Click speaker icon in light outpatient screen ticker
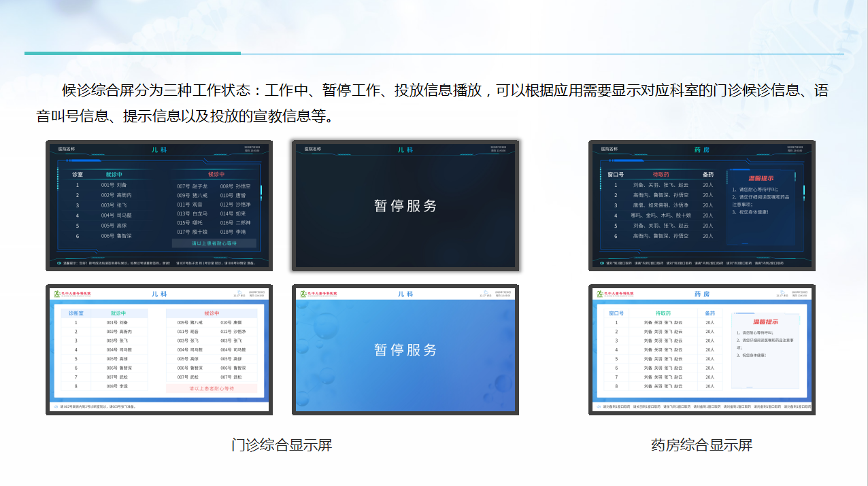 tap(56, 406)
